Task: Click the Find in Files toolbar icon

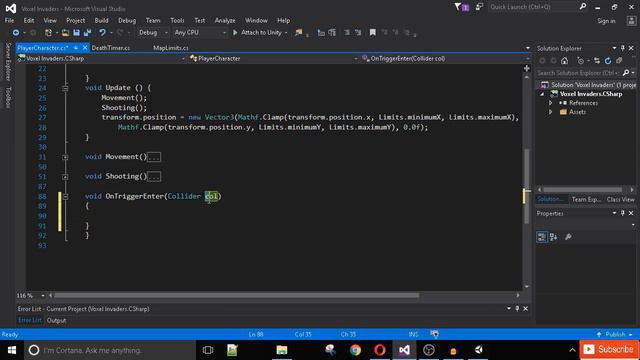Action: click(299, 33)
